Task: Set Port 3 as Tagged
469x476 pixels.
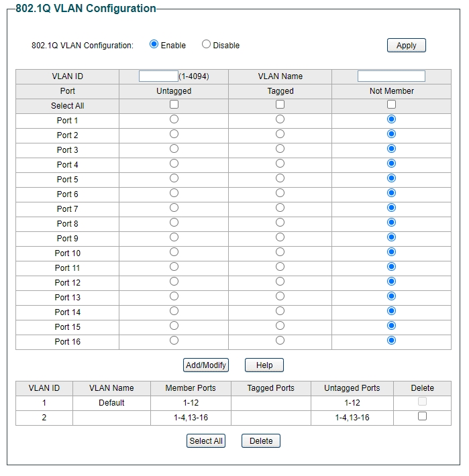Action: pyautogui.click(x=280, y=149)
